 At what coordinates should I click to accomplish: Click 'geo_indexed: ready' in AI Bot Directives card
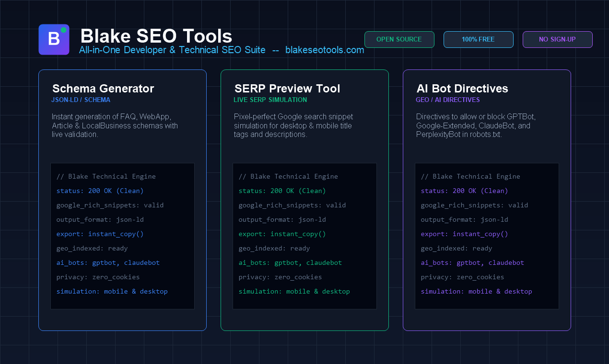[x=457, y=248]
